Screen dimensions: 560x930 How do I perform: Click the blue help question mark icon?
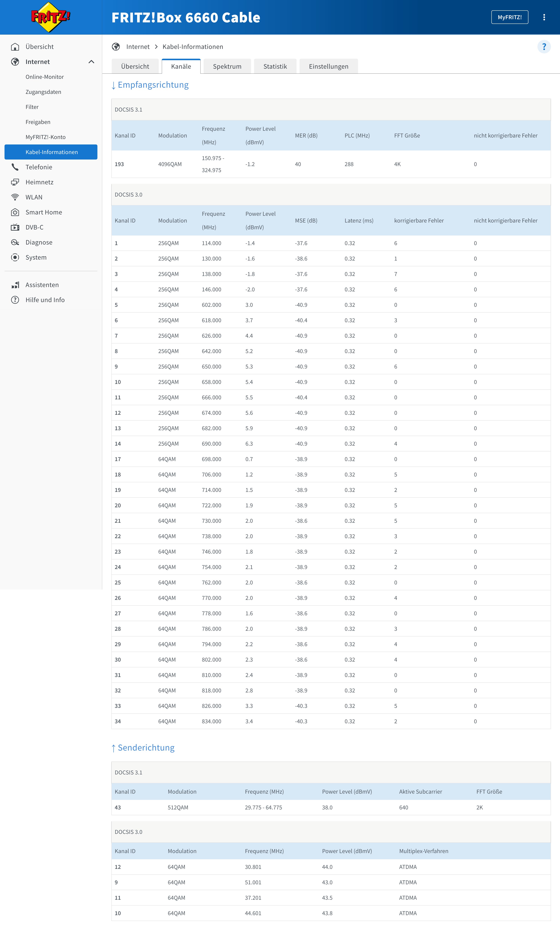click(544, 47)
